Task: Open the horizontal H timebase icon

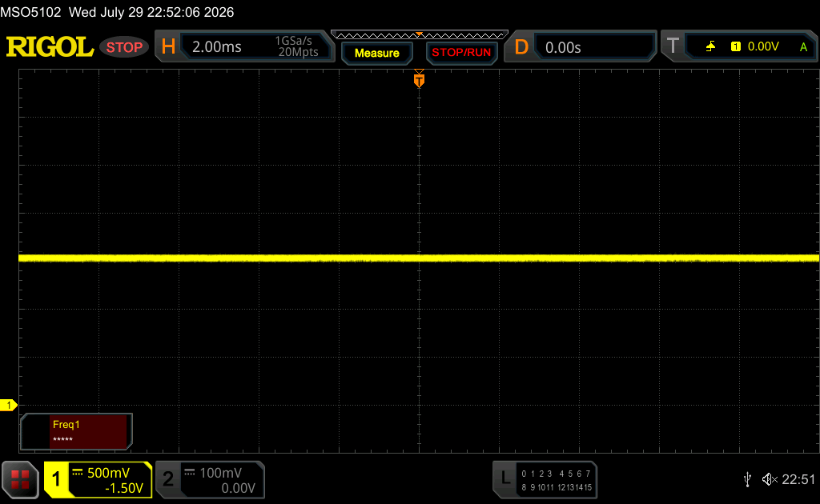Action: (x=168, y=47)
